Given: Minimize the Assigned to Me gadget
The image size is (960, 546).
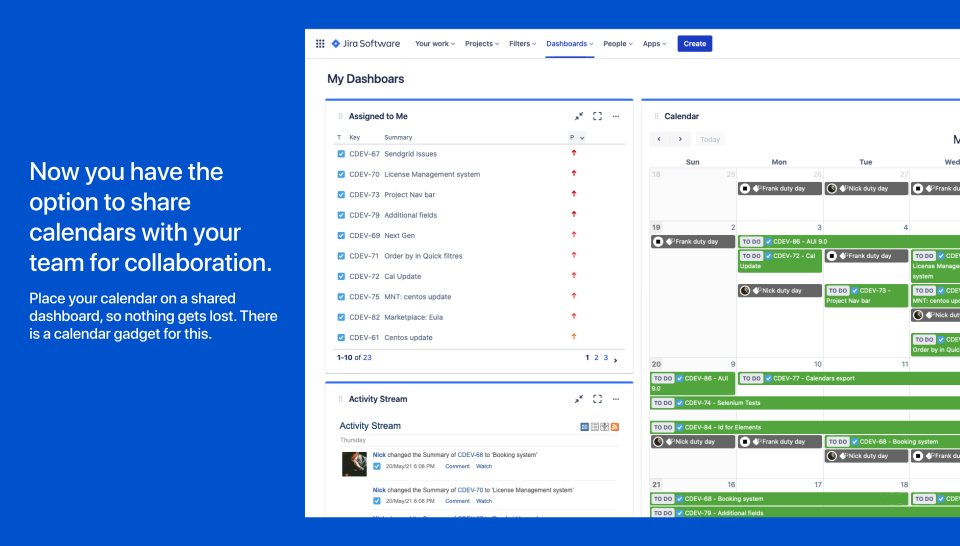Looking at the screenshot, I should coord(579,116).
